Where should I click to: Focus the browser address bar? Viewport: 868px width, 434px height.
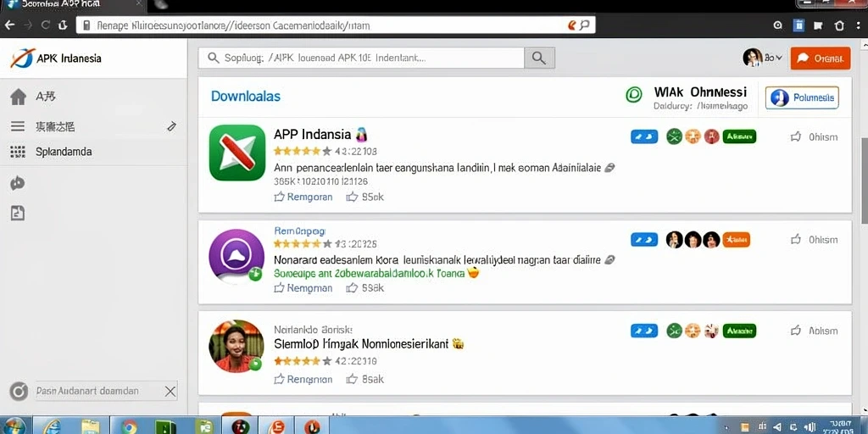tap(336, 25)
